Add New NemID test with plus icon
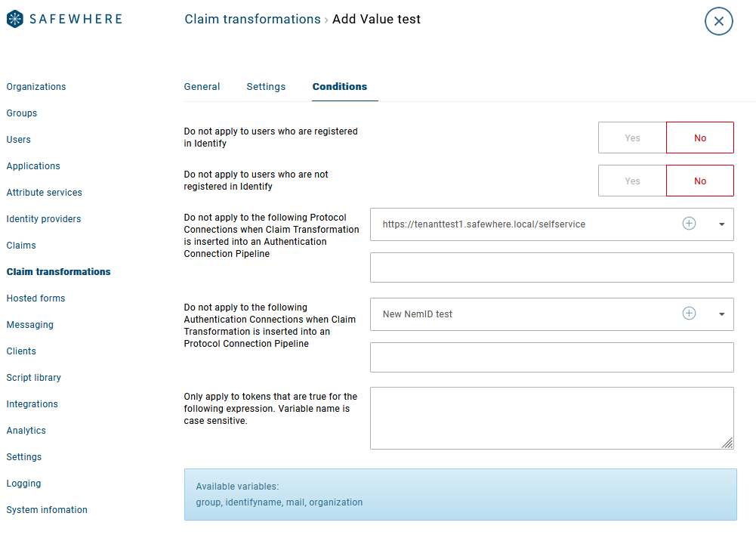The height and width of the screenshot is (541, 756). tap(689, 314)
